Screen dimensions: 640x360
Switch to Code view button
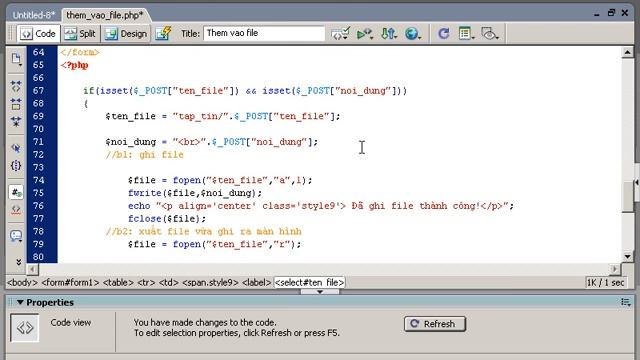pos(39,33)
